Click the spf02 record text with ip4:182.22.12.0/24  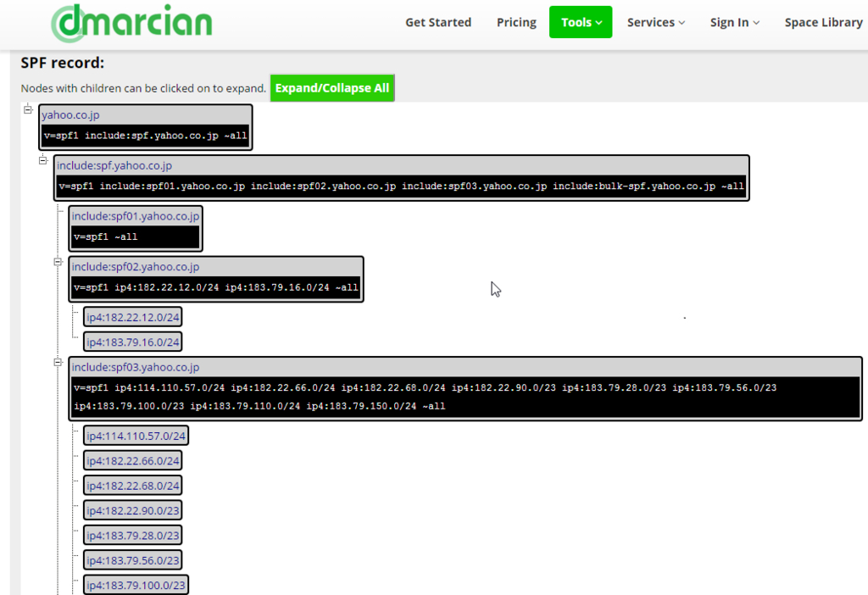click(216, 288)
